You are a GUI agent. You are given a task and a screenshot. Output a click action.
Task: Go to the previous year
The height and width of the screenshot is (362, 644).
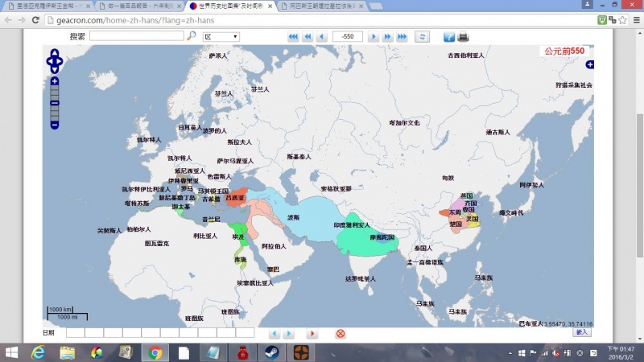(321, 37)
